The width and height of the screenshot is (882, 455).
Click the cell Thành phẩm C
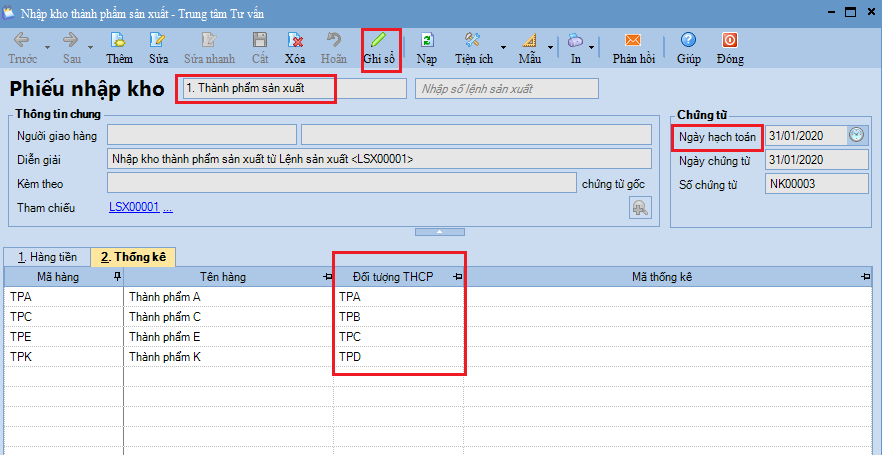click(229, 317)
